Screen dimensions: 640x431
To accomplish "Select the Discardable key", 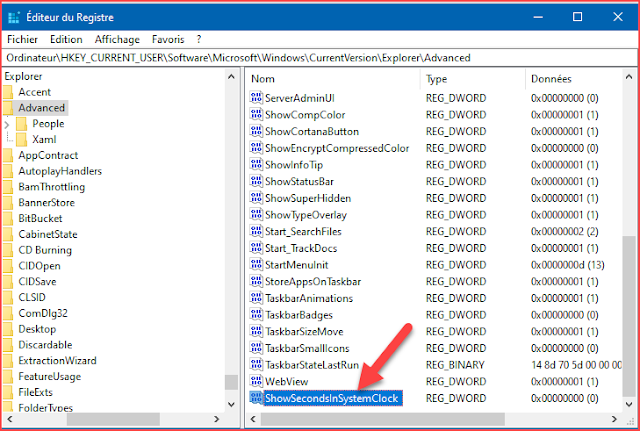I will coord(45,345).
